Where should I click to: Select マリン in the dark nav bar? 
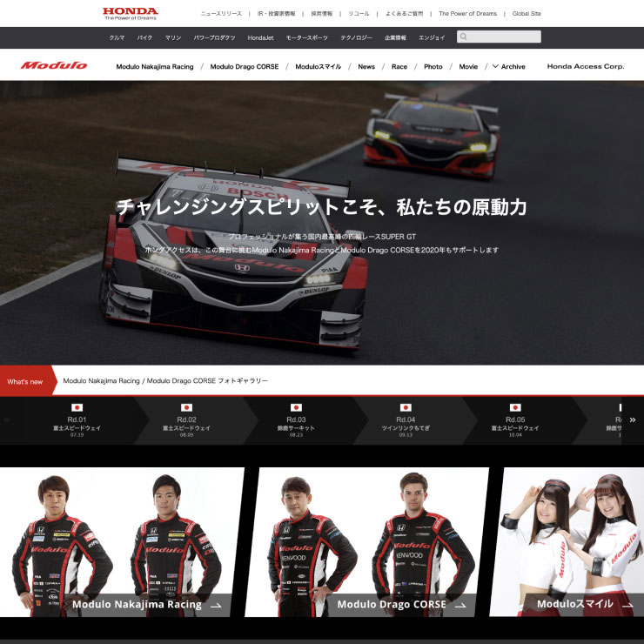coord(173,37)
